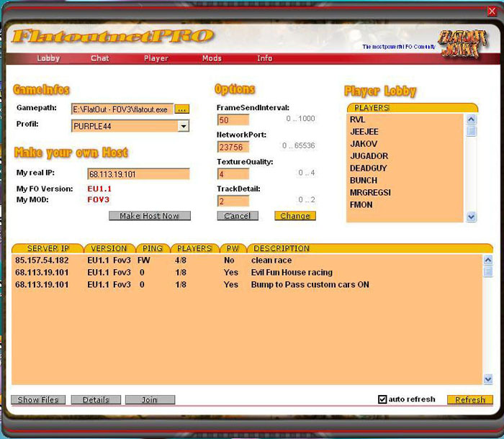Click server IP 85.157.54.182
Screen dimensions: 504x439
[42, 261]
